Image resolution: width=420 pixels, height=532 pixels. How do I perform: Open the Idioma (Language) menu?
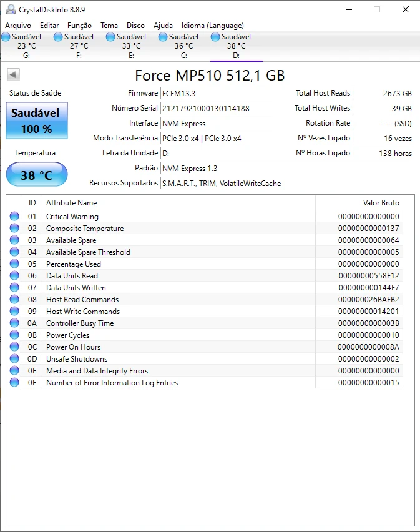pos(213,26)
